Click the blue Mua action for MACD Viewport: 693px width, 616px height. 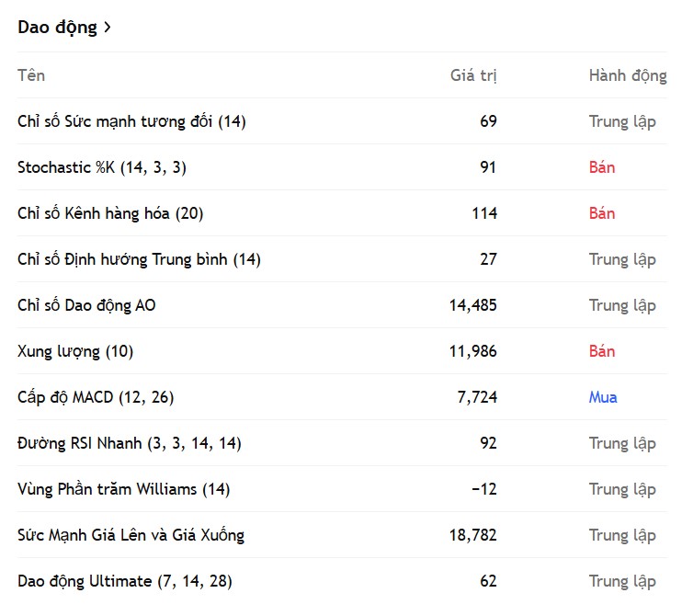pos(603,397)
